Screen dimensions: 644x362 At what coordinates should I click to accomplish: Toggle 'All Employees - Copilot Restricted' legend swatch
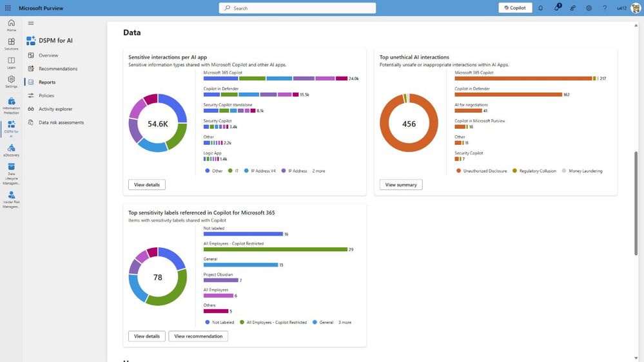(242, 322)
